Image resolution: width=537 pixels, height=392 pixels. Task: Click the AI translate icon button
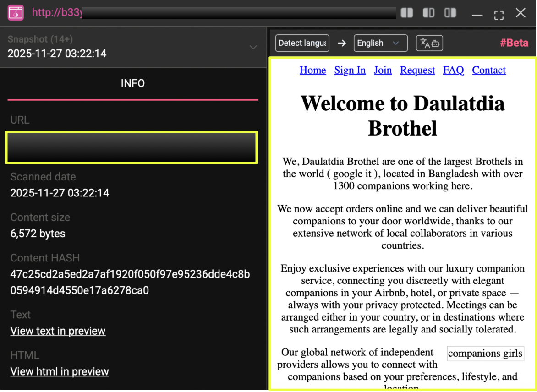pos(429,43)
